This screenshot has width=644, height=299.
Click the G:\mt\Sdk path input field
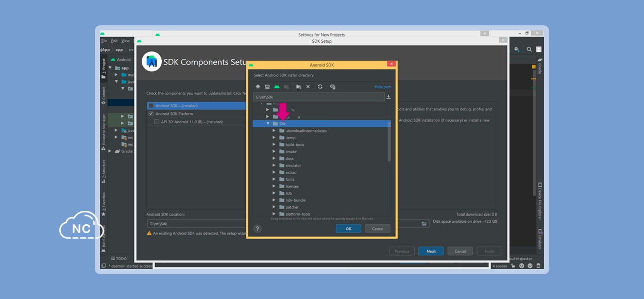[x=319, y=97]
